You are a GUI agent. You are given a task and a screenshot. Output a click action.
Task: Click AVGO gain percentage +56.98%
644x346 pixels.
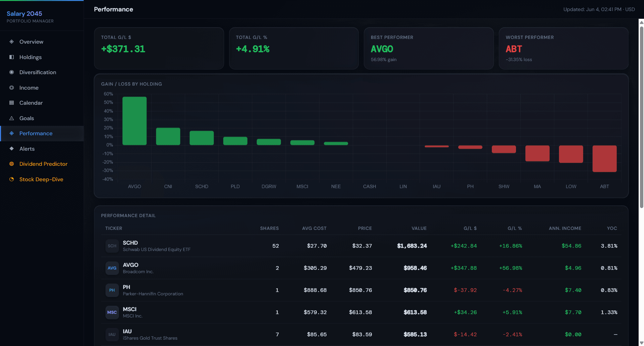click(x=511, y=268)
